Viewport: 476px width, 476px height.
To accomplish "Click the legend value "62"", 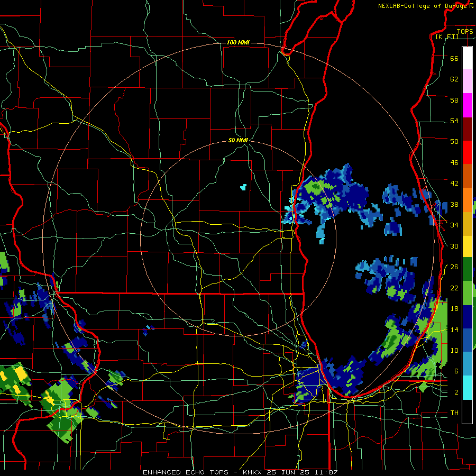I will pos(454,79).
